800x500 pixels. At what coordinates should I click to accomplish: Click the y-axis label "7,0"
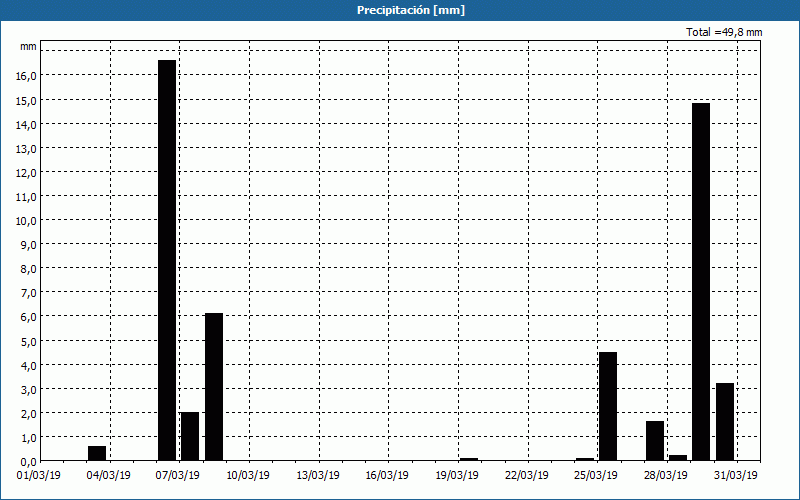pos(28,293)
